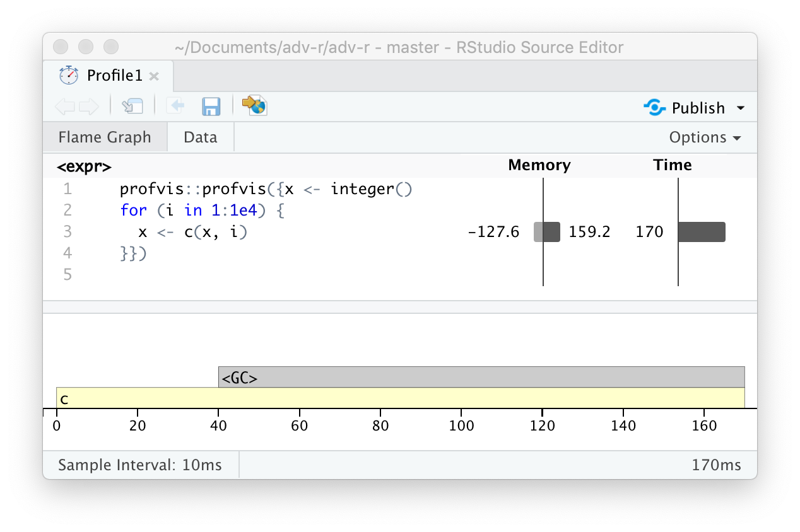Open the Publish dropdown arrow
The height and width of the screenshot is (532, 800).
click(741, 108)
